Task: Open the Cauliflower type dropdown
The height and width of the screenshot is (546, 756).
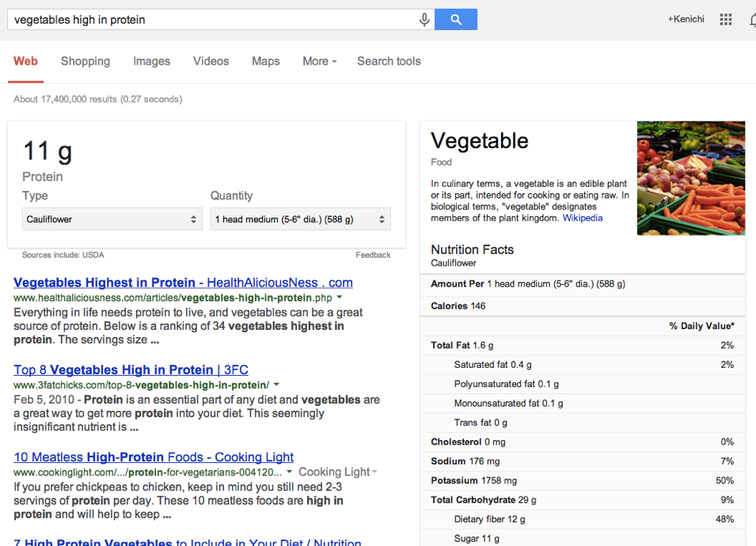Action: click(x=112, y=219)
